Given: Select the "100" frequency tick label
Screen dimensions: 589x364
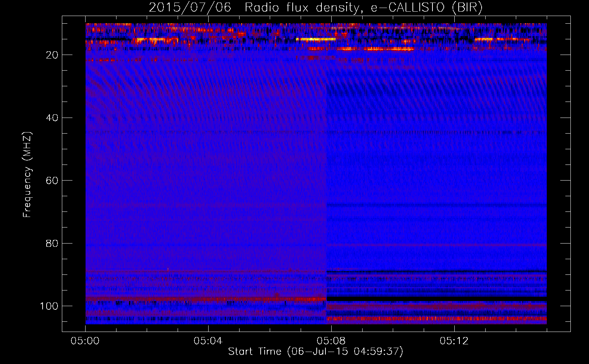Looking at the screenshot, I should click(49, 306).
